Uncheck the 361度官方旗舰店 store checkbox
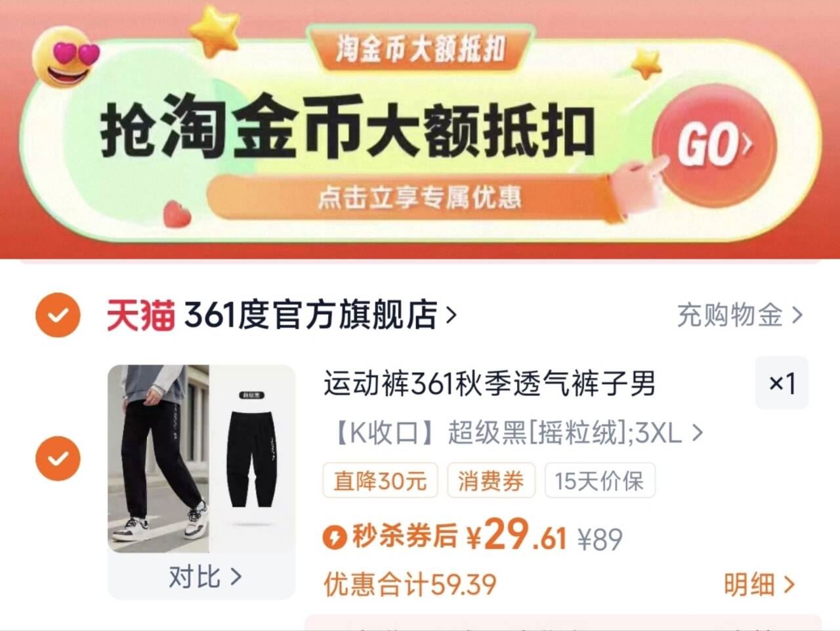 tap(58, 315)
